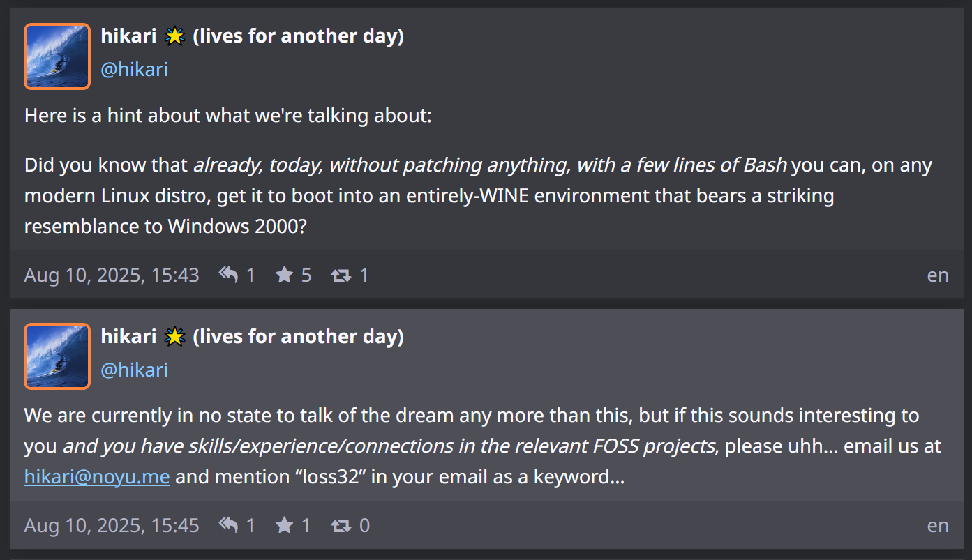Boost the post with 0 boosts
The image size is (972, 560).
click(341, 525)
